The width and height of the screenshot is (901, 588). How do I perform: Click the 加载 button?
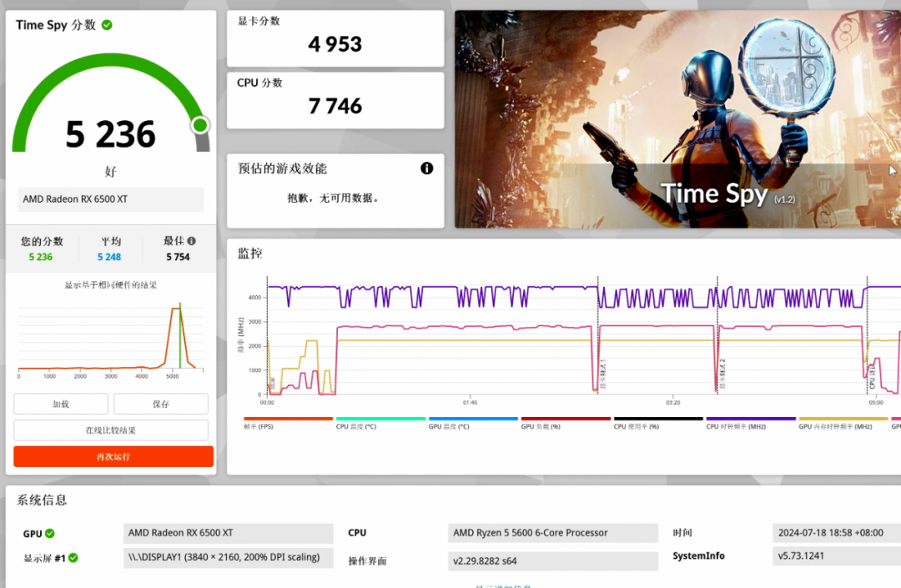click(61, 404)
